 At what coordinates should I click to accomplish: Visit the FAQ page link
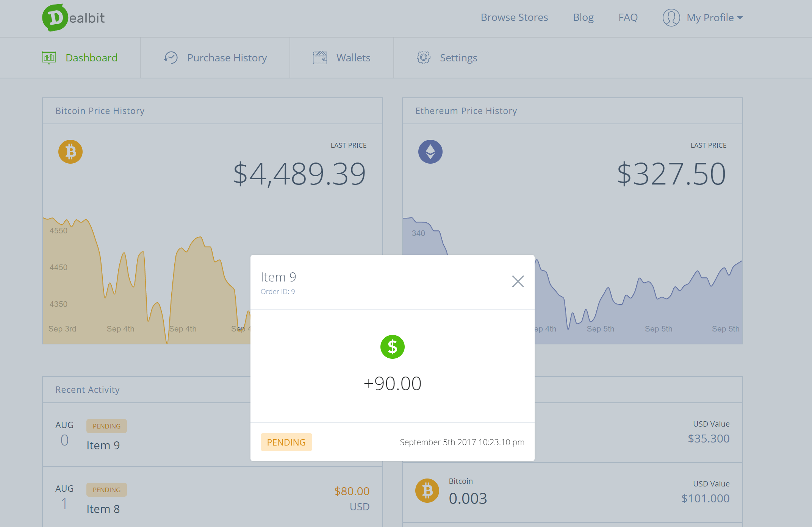coord(628,17)
